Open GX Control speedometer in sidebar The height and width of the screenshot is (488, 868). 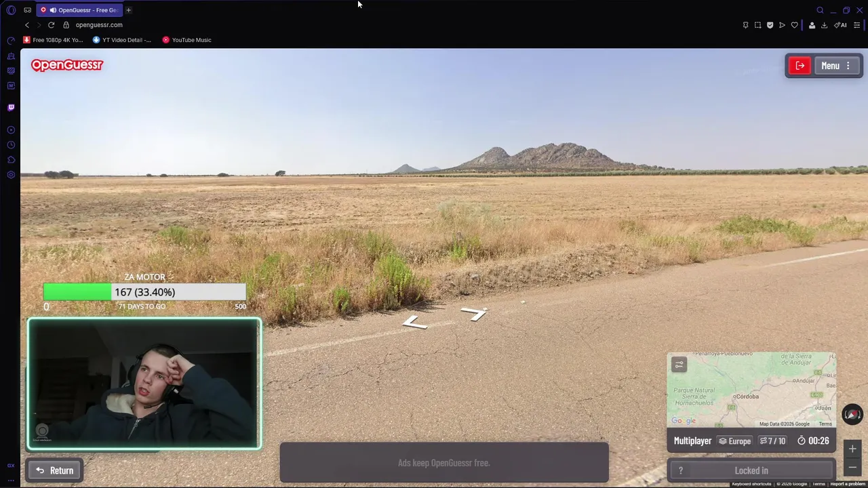pos(11,41)
